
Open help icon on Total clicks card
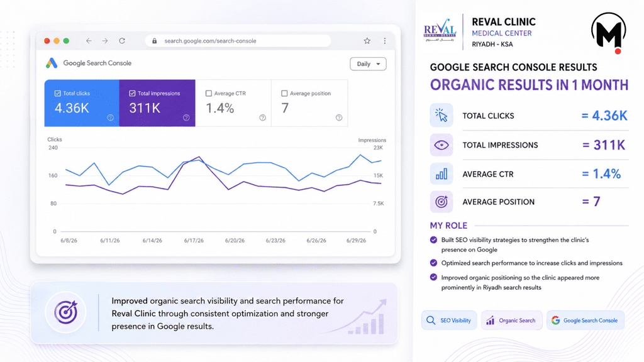click(x=111, y=118)
